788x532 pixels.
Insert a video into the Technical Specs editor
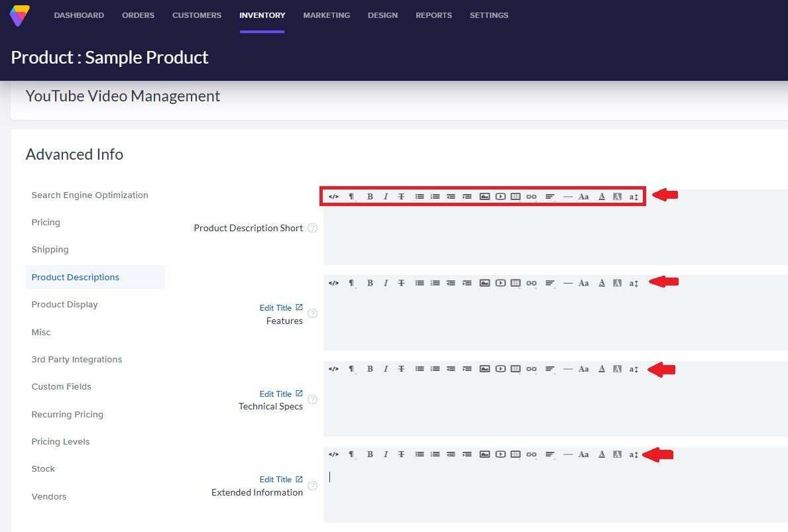(500, 369)
